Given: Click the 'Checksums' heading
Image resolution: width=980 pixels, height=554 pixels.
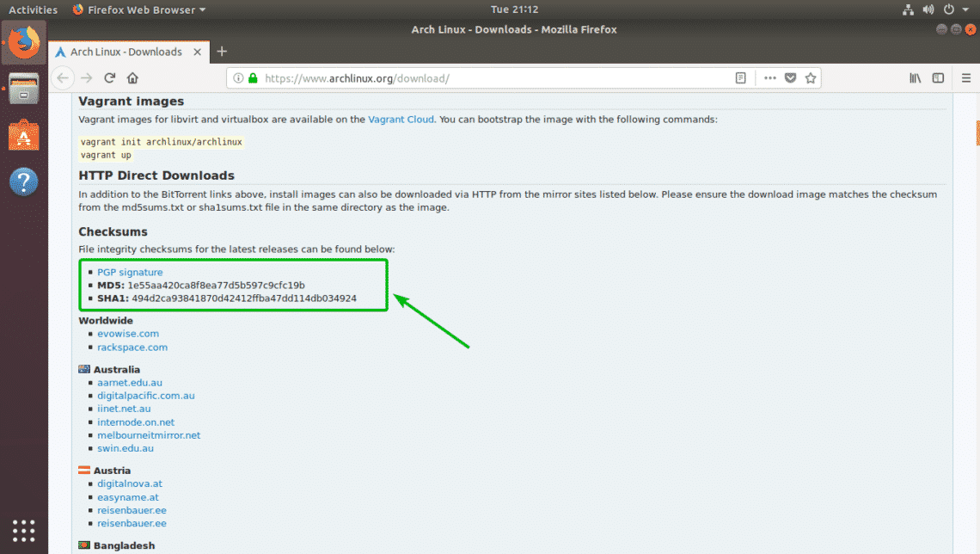Looking at the screenshot, I should click(x=113, y=232).
